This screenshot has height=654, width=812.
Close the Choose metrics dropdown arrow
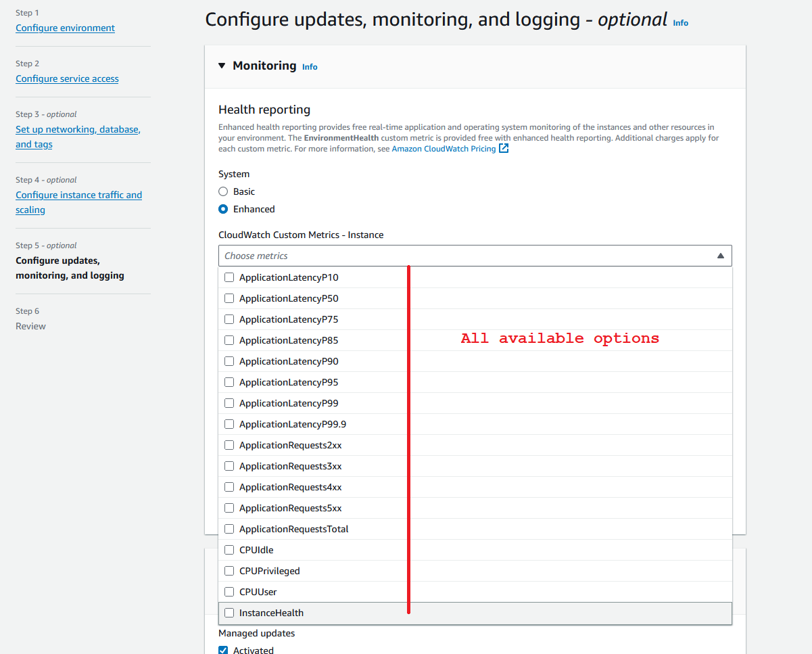[x=720, y=256]
